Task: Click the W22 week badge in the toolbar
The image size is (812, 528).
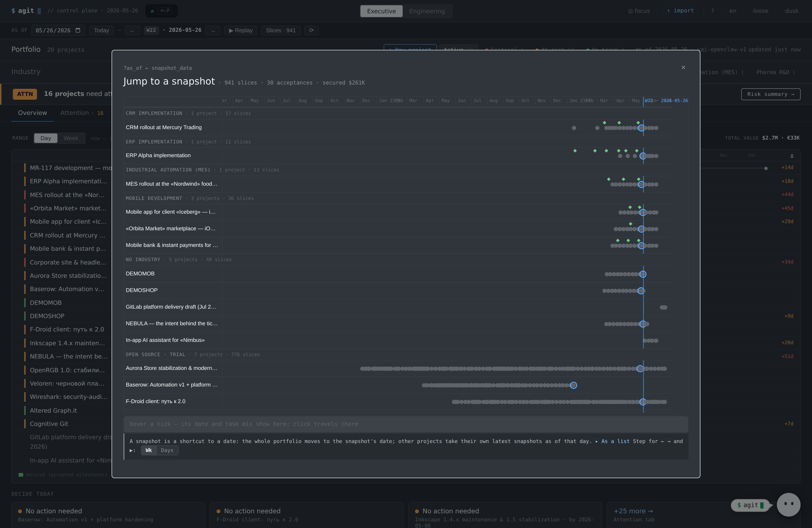Action: tap(151, 30)
